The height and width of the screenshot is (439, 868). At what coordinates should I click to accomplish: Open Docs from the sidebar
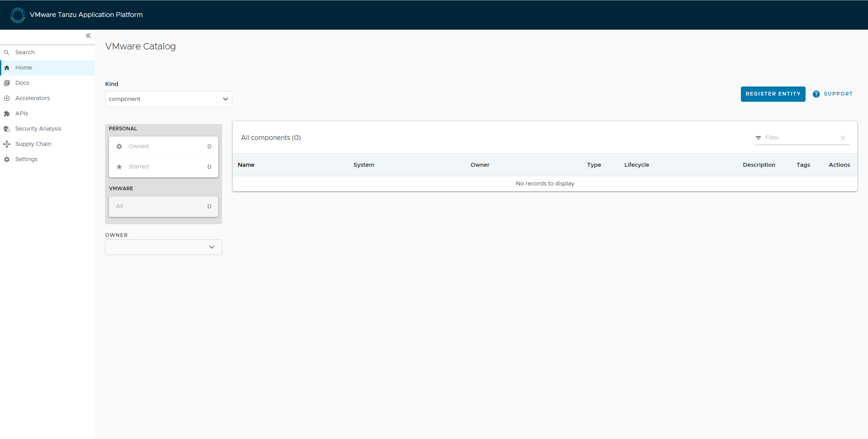click(22, 83)
